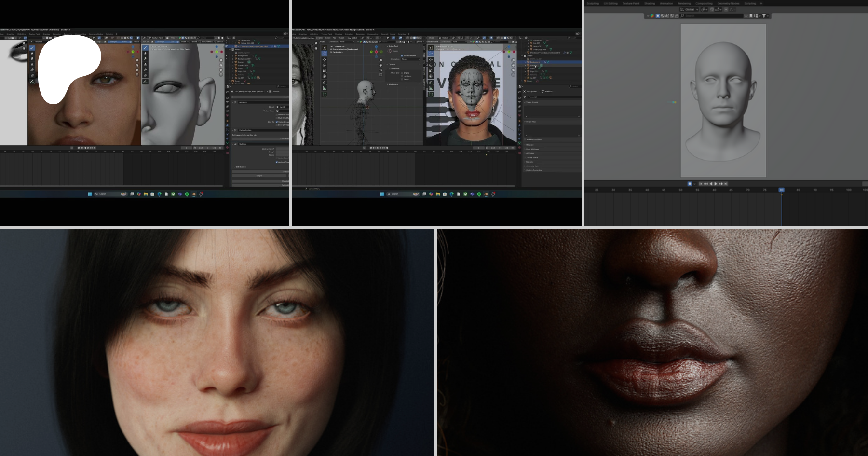Open the Add menu in the viewport header
The width and height of the screenshot is (868, 456).
[x=334, y=38]
